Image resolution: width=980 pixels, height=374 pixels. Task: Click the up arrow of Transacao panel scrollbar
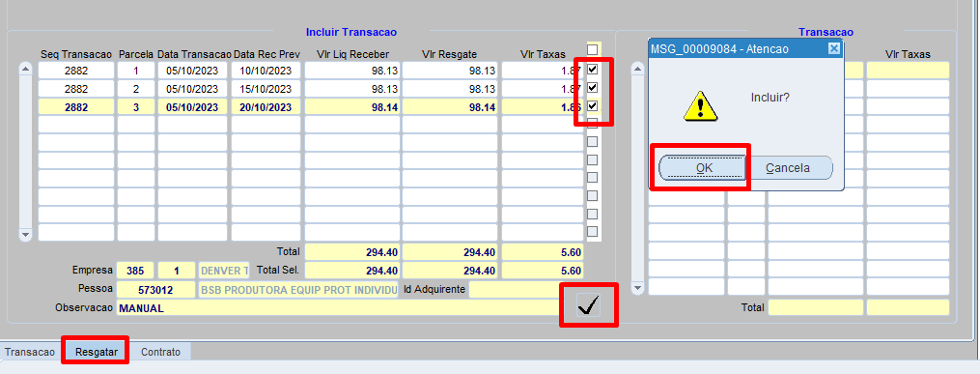tap(637, 70)
